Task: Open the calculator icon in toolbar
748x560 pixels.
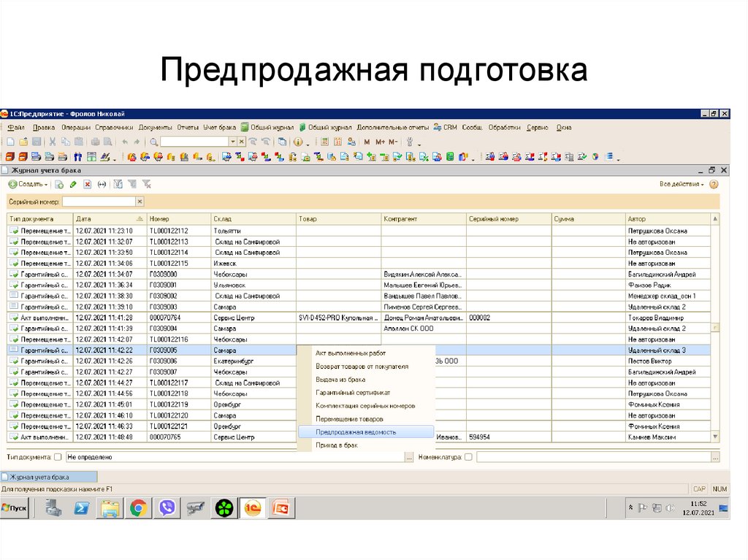Action: [x=325, y=142]
